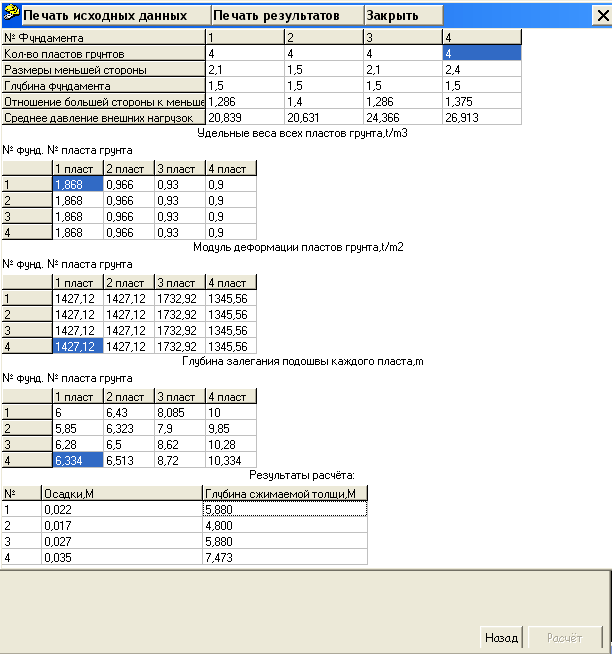
Task: Select compressible depth cell 4,800
Action: click(x=285, y=525)
